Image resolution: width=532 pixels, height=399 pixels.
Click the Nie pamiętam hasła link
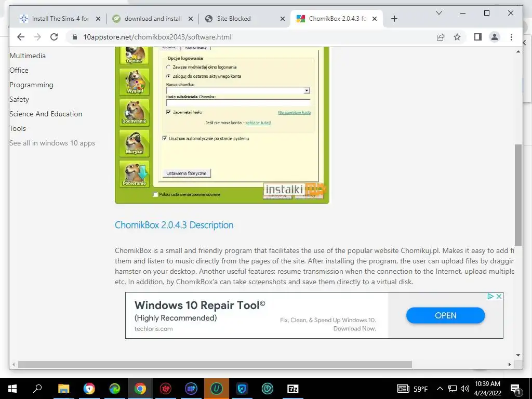point(294,112)
